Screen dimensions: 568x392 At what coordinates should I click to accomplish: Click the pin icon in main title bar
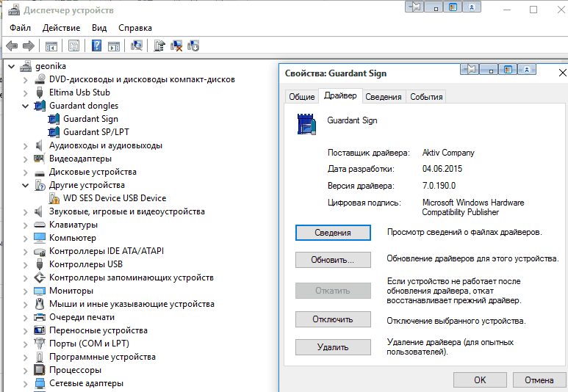416,8
